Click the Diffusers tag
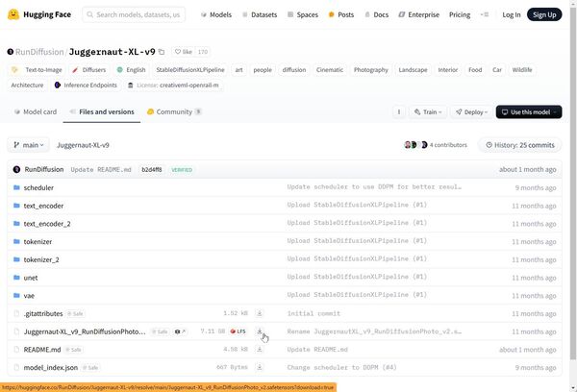The height and width of the screenshot is (392, 577). [89, 70]
